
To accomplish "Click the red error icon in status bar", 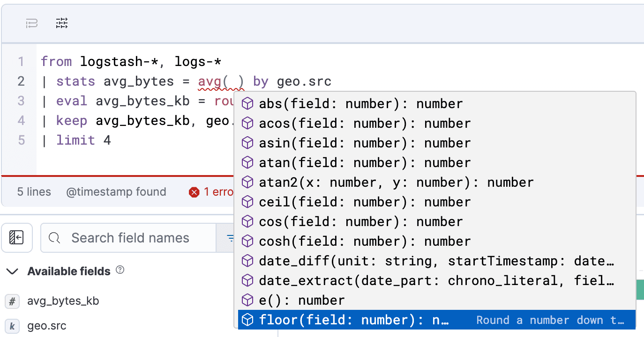I will (x=194, y=191).
